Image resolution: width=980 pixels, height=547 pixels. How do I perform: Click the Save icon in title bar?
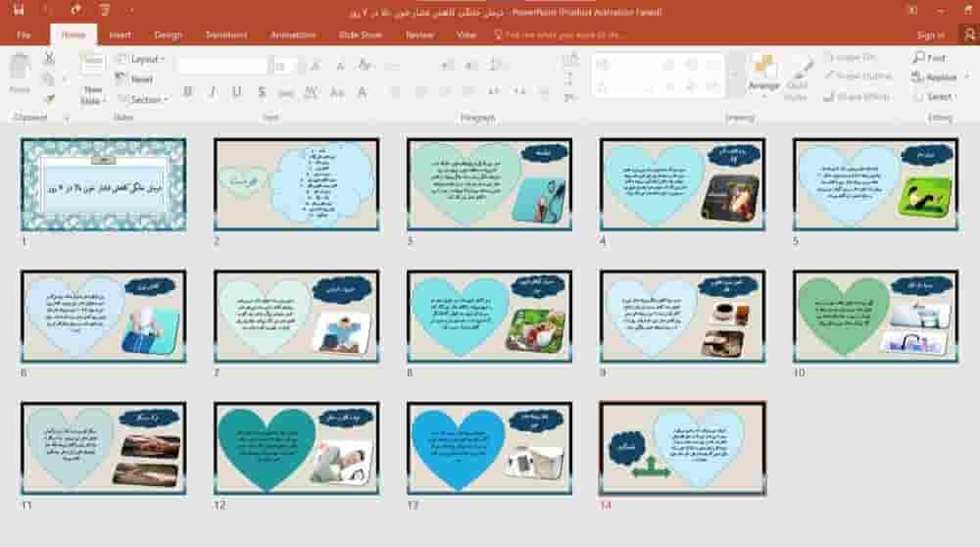pos(19,10)
